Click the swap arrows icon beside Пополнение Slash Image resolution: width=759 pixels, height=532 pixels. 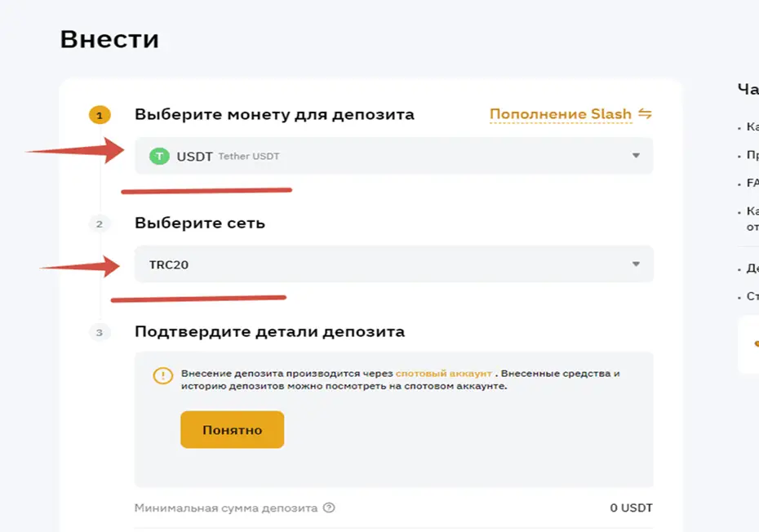point(644,114)
